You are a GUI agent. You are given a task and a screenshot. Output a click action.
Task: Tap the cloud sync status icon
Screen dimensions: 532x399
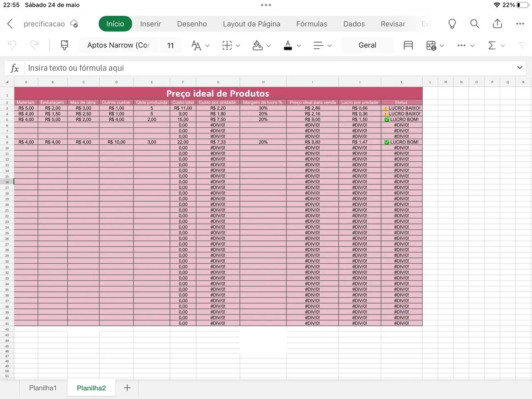[x=74, y=24]
